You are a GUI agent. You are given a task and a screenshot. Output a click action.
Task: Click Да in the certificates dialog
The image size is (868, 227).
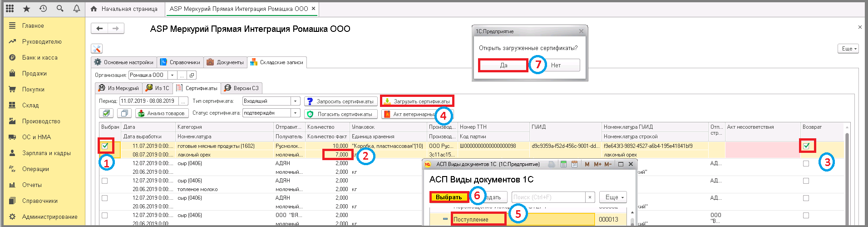(503, 65)
